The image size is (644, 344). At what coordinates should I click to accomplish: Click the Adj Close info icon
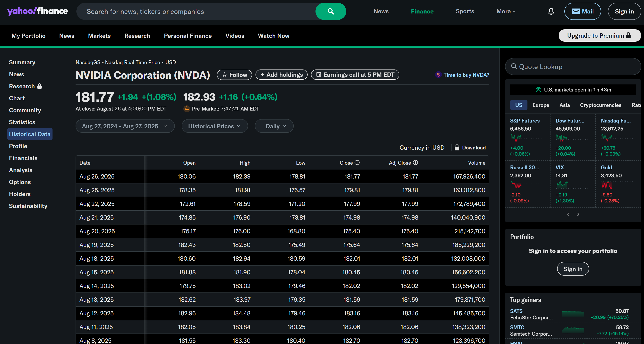click(x=415, y=162)
